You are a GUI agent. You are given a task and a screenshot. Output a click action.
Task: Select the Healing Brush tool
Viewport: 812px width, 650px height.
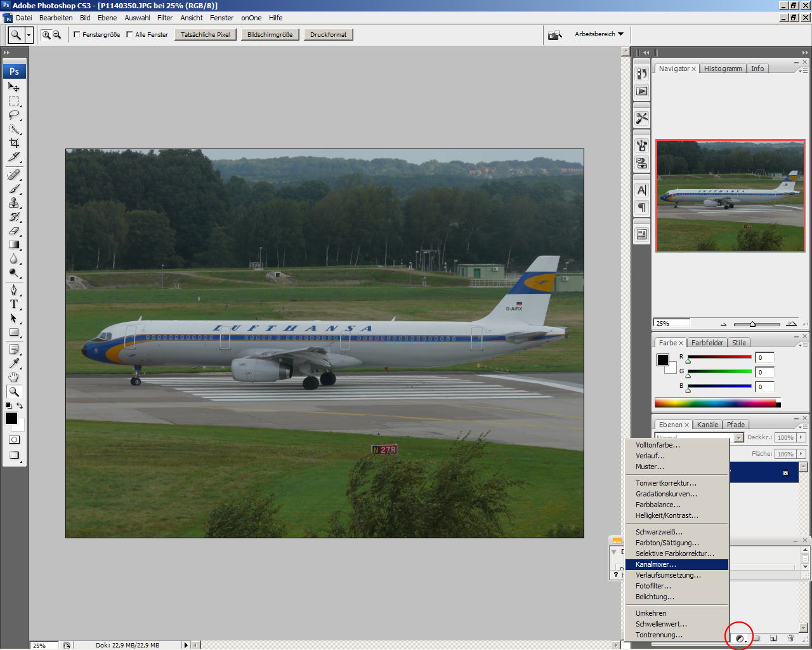pos(14,175)
